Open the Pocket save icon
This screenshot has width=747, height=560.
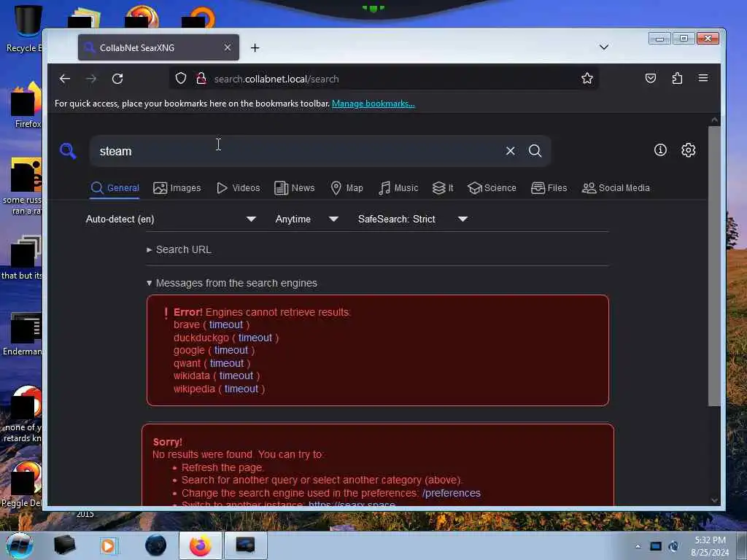(650, 78)
